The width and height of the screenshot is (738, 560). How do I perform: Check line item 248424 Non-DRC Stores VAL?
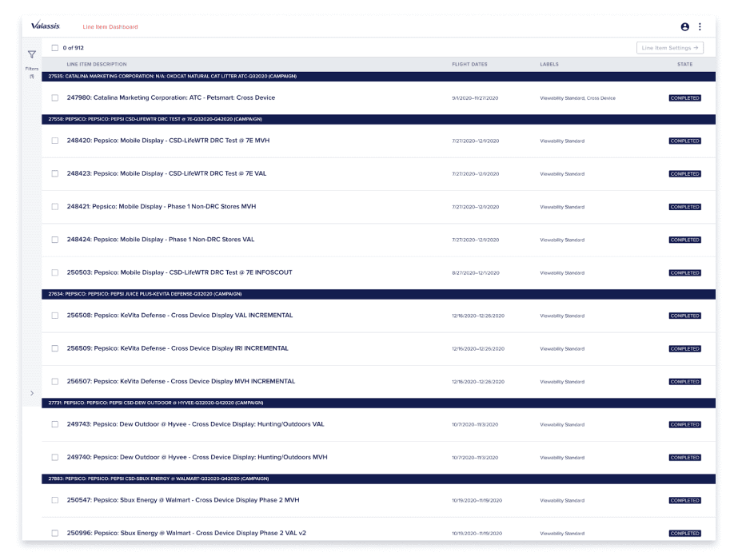55,240
